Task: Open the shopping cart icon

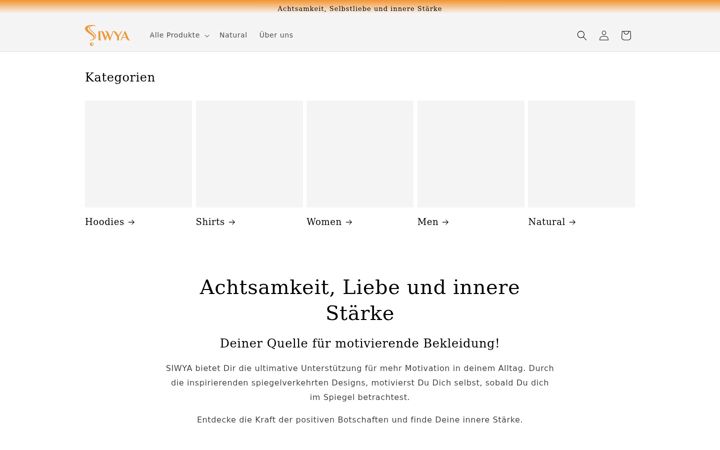Action: click(x=626, y=35)
